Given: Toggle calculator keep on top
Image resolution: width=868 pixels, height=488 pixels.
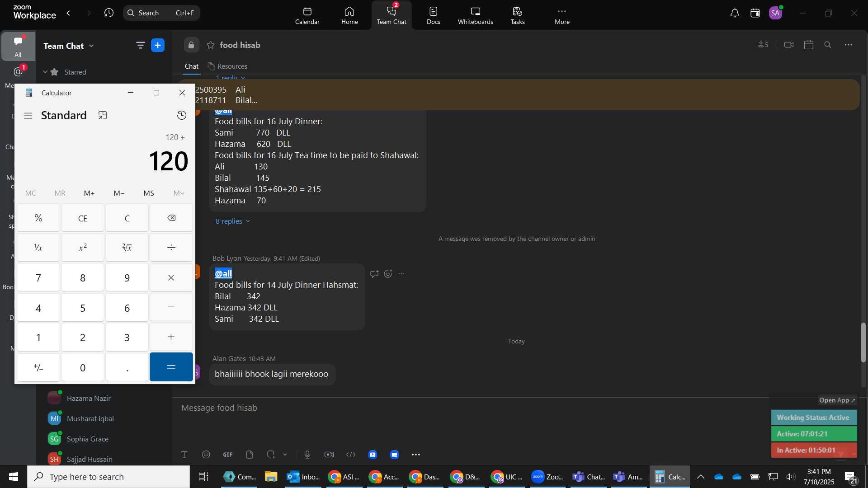Looking at the screenshot, I should tap(103, 116).
